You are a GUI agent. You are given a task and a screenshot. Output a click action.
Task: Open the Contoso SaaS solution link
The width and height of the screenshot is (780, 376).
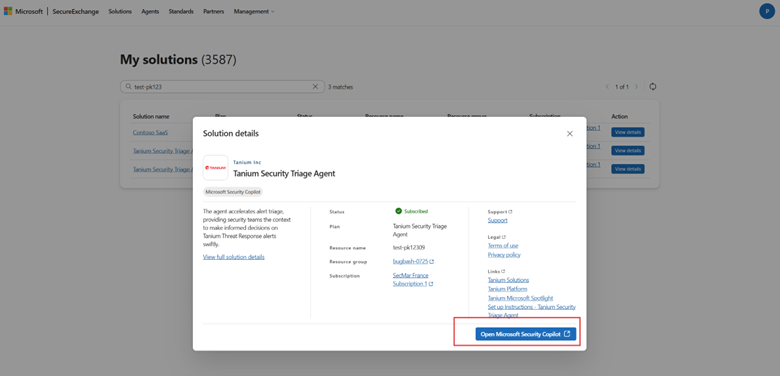point(150,132)
